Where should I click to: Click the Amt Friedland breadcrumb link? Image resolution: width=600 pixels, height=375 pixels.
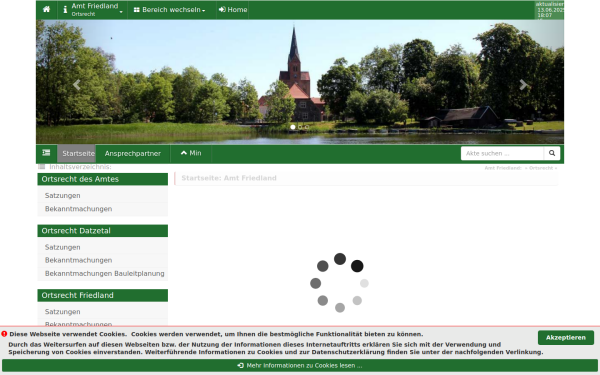pos(503,168)
